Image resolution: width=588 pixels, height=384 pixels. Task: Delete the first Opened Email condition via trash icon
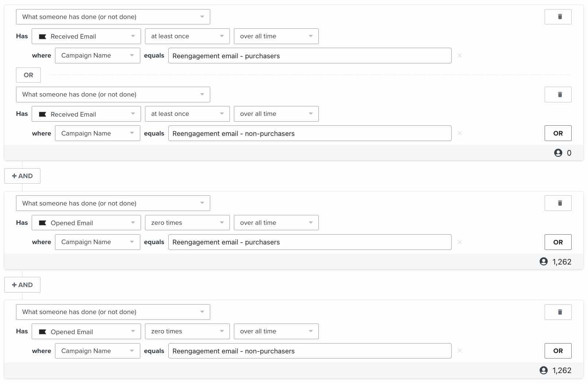click(558, 203)
